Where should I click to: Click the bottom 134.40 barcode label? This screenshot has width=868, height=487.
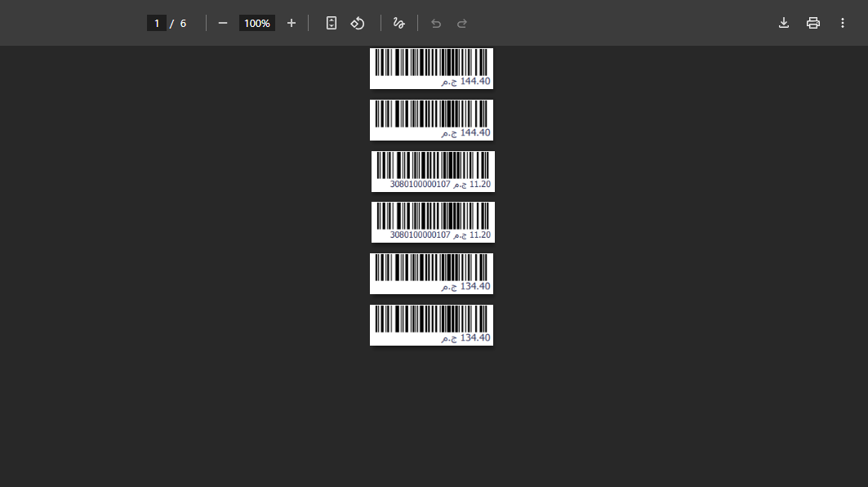pyautogui.click(x=431, y=325)
